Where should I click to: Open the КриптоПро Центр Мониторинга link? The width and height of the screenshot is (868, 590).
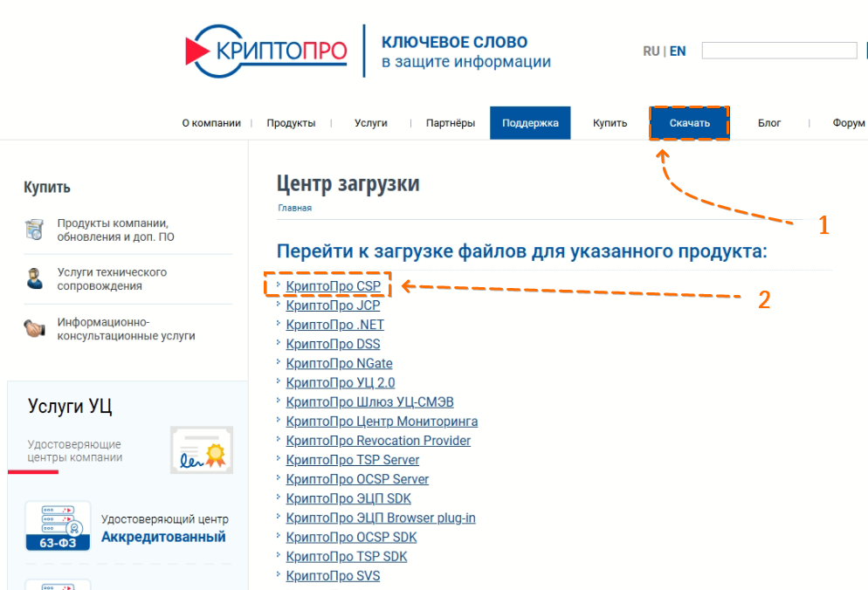coord(382,422)
